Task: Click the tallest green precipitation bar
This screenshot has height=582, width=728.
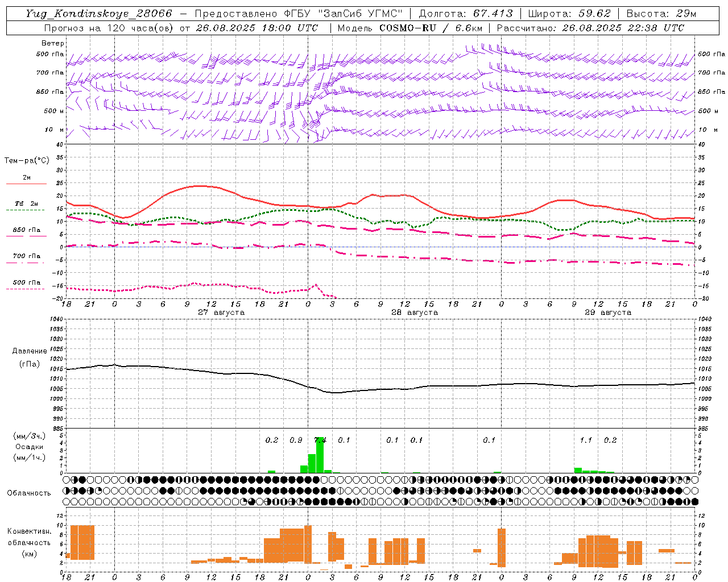Action: tap(320, 455)
